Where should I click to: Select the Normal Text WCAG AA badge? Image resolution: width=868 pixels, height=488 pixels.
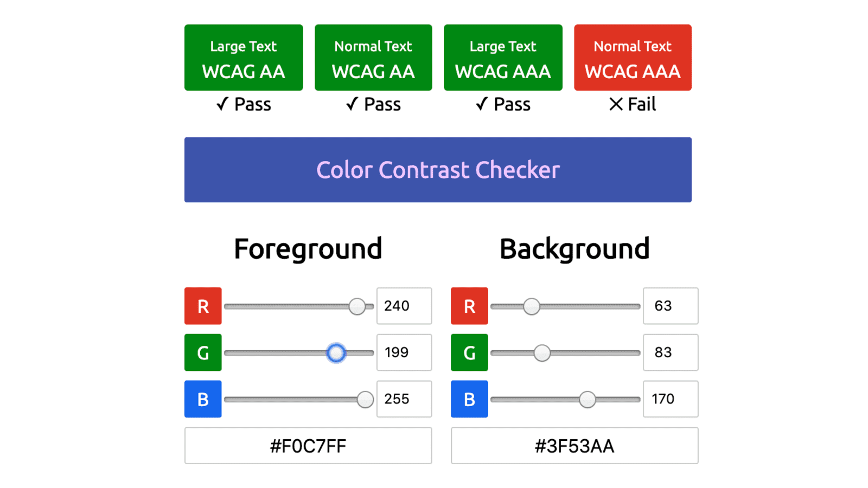tap(373, 57)
